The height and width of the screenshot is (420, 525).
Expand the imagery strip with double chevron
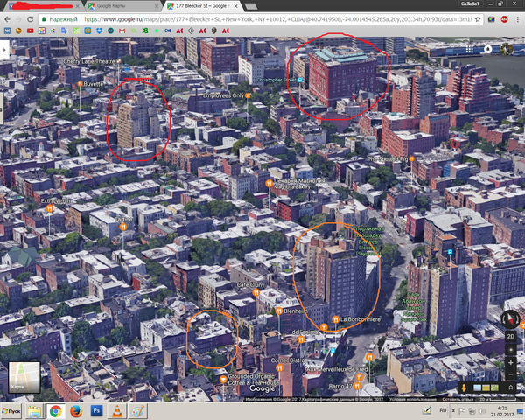pyautogui.click(x=510, y=388)
